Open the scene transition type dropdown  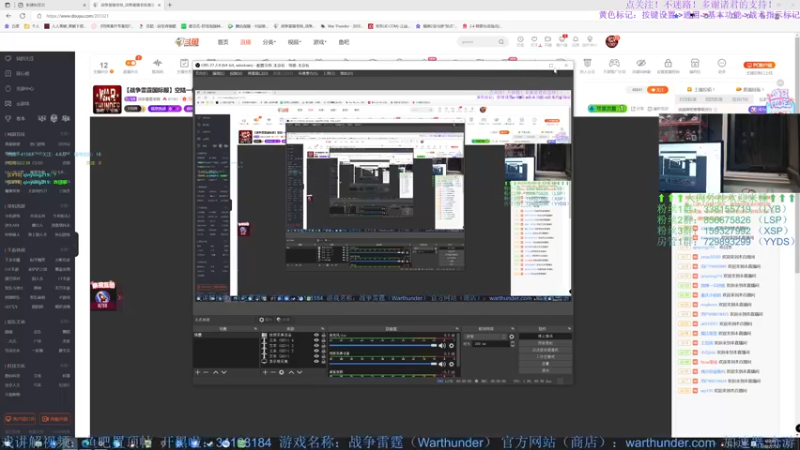tap(486, 337)
